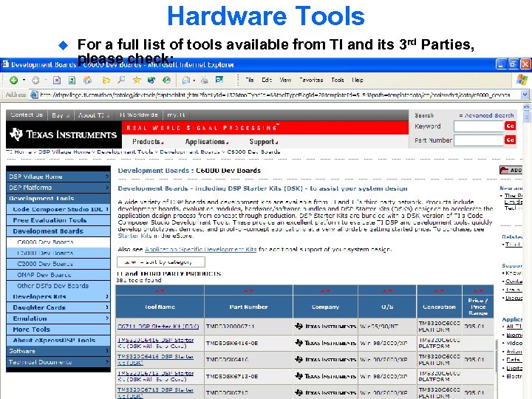Select C2000 Dev Boards sidebar item

coord(58,264)
